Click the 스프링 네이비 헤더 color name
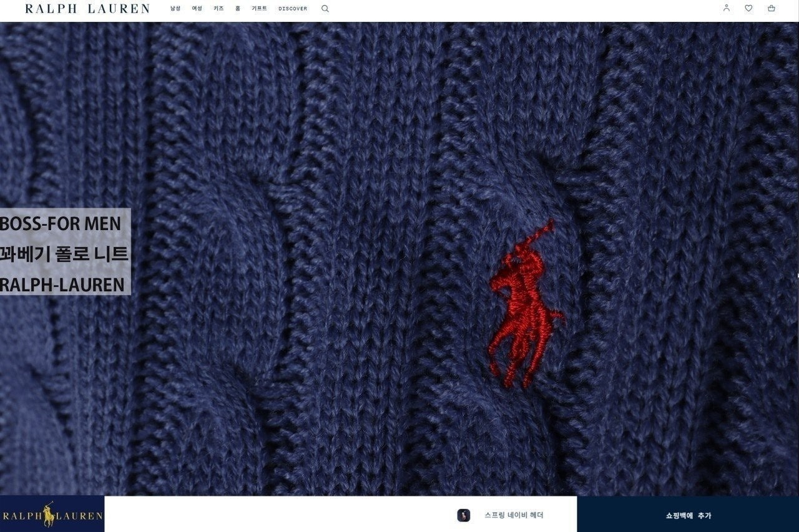The image size is (799, 532). point(514,515)
